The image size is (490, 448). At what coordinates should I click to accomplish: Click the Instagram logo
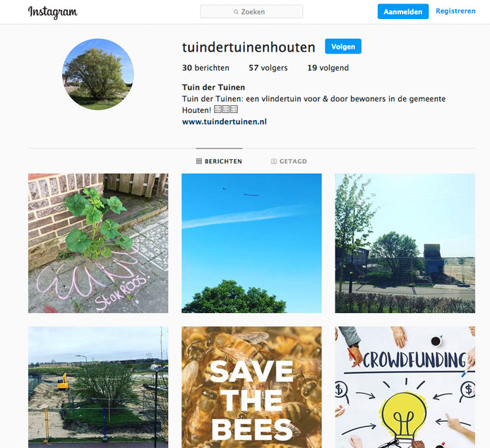(x=53, y=12)
